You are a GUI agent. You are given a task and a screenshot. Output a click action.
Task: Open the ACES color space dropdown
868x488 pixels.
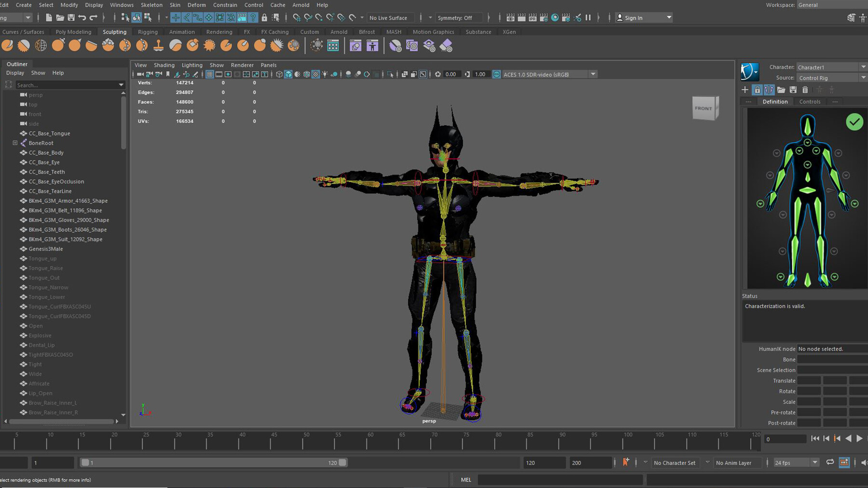550,74
